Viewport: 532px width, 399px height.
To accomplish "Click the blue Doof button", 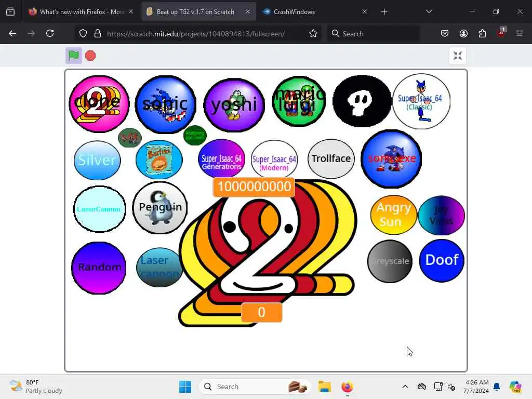I will pyautogui.click(x=442, y=260).
